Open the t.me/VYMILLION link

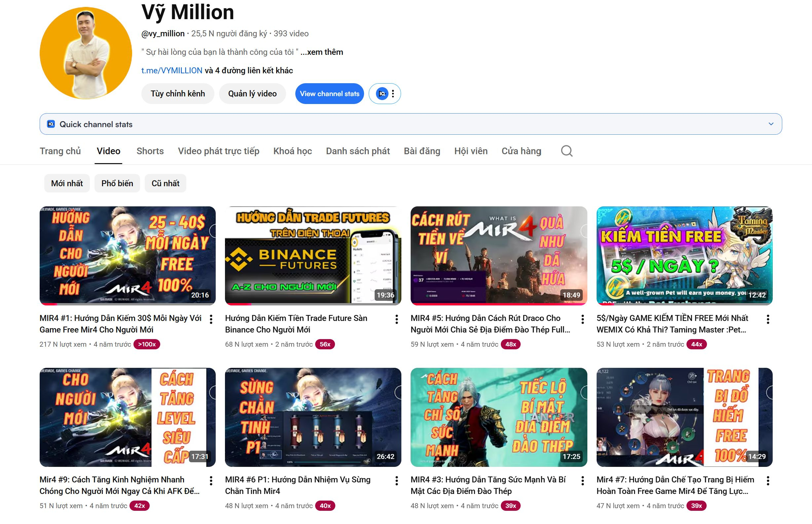tap(171, 70)
